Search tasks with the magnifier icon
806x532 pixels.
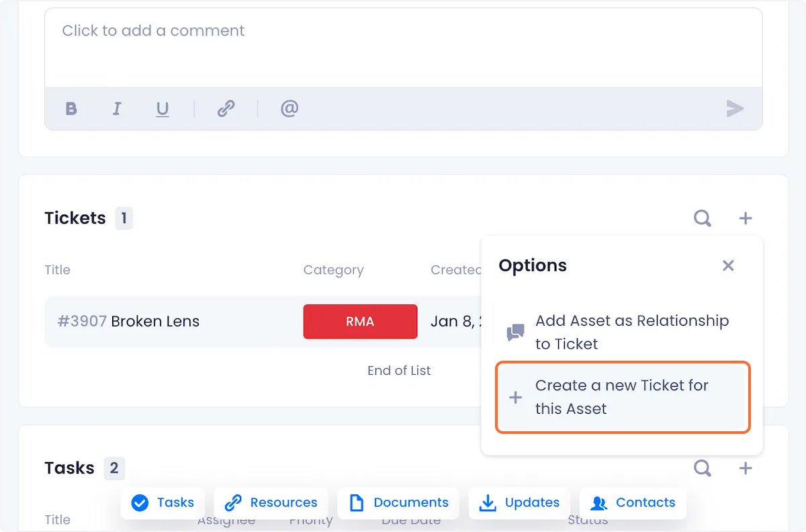pyautogui.click(x=703, y=468)
